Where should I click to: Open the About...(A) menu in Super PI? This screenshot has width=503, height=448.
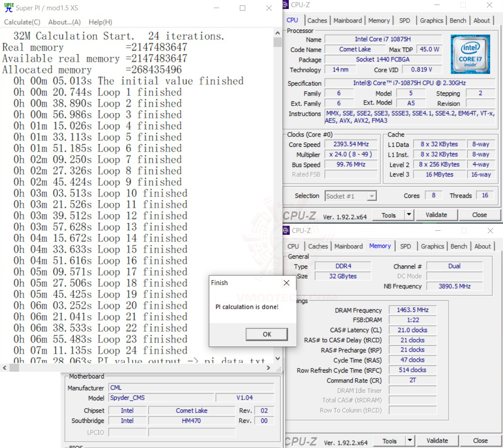pos(65,22)
